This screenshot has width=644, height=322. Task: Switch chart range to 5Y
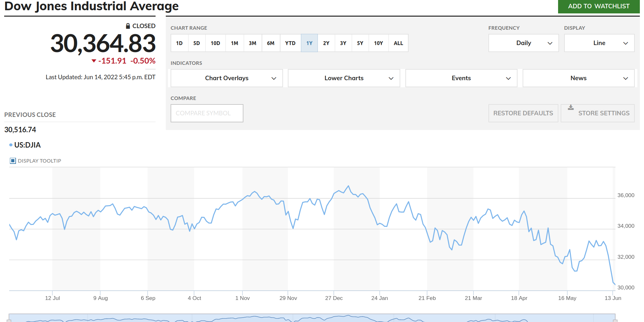(360, 43)
